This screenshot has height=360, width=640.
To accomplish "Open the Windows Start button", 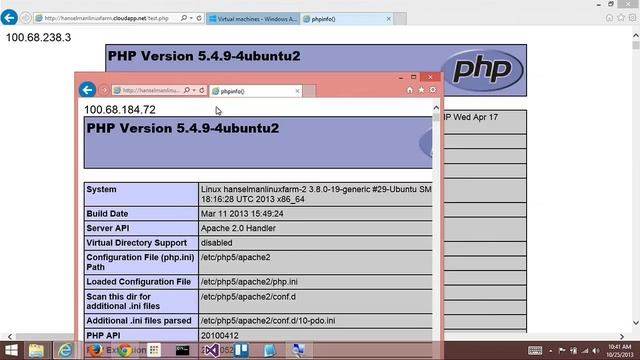I will tap(11, 350).
